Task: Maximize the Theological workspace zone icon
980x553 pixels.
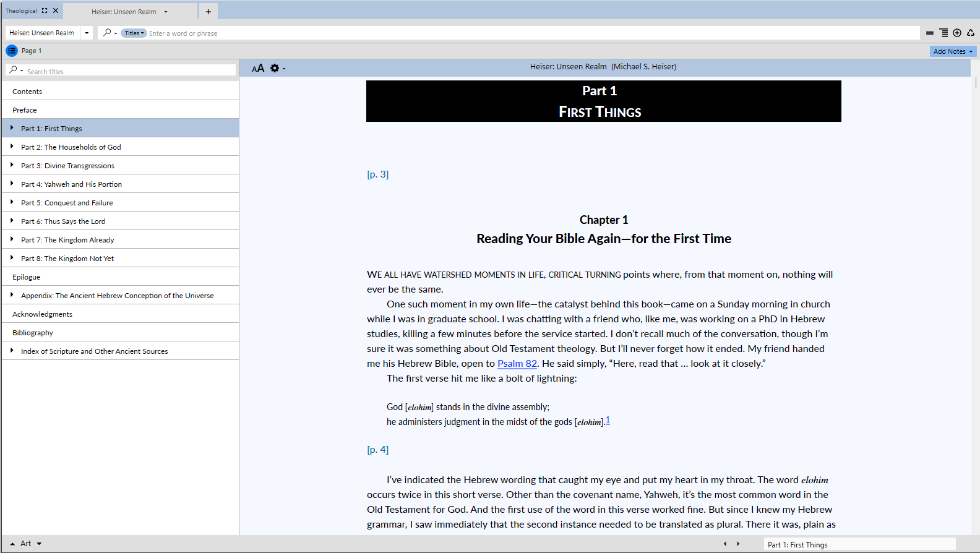Action: (45, 11)
